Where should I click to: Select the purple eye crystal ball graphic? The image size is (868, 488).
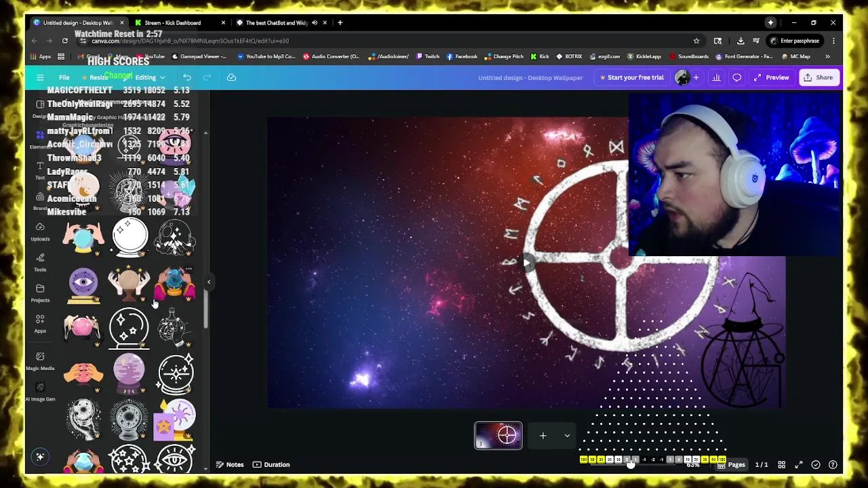pos(83,284)
